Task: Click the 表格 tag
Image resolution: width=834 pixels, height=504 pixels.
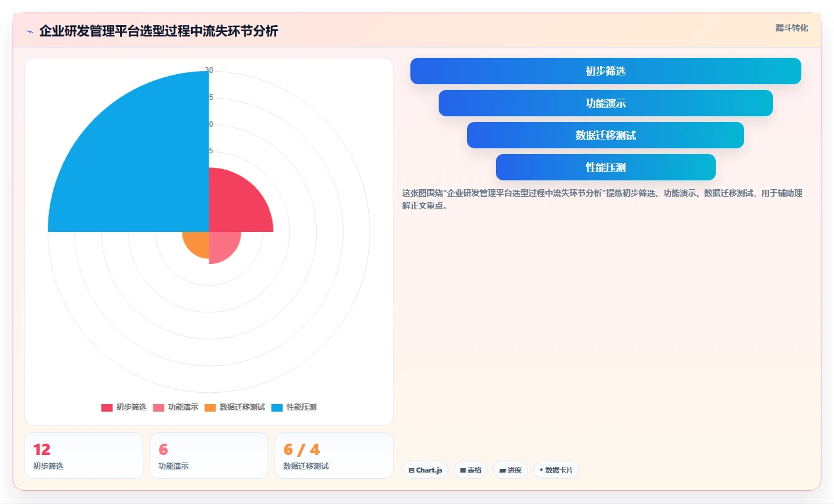Action: 471,470
